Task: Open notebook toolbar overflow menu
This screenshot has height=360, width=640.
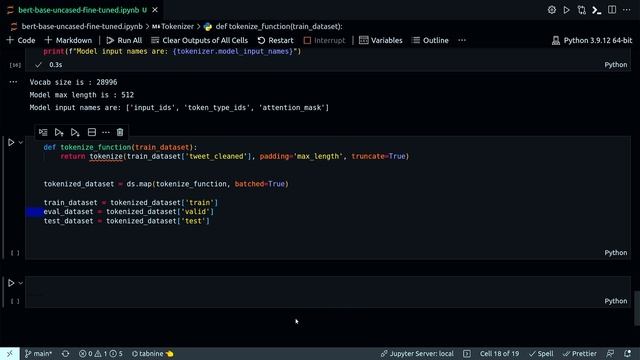Action: (x=462, y=40)
